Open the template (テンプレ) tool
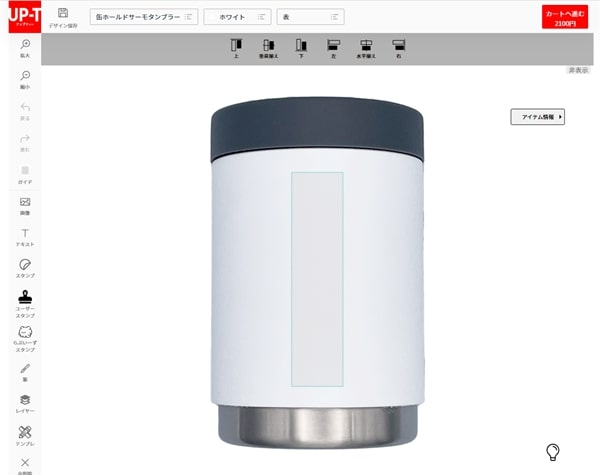Viewport: 600px width, 475px height. pyautogui.click(x=25, y=436)
